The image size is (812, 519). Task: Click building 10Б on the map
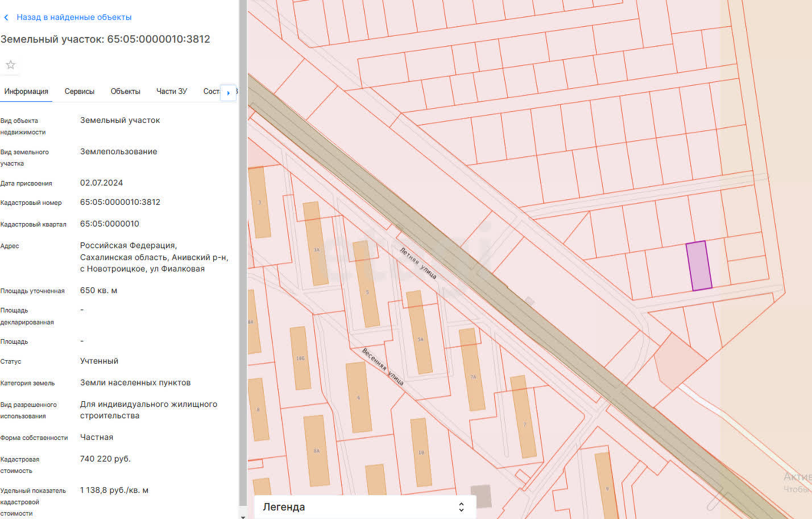point(300,358)
